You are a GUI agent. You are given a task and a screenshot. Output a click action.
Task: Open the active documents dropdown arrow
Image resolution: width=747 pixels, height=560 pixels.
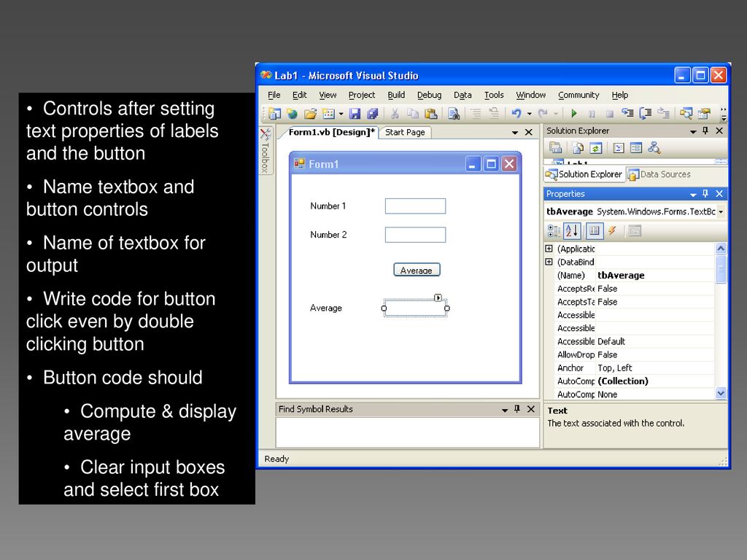tap(515, 133)
